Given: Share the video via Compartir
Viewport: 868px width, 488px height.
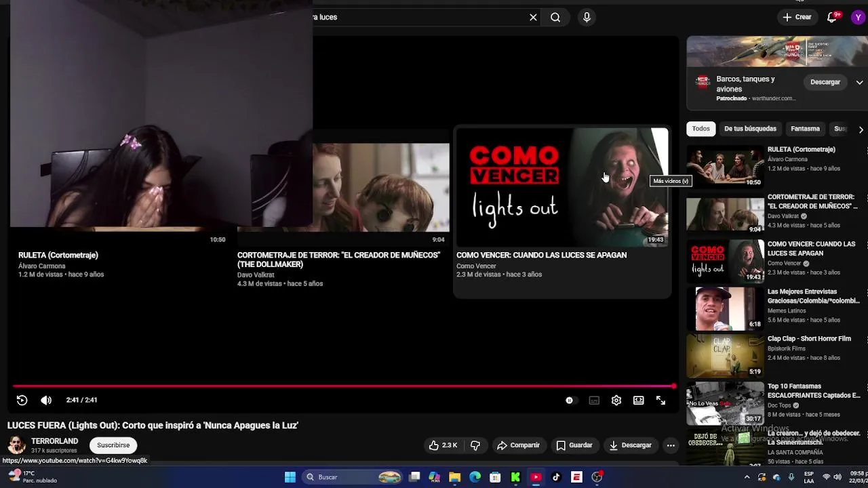Looking at the screenshot, I should pyautogui.click(x=518, y=445).
